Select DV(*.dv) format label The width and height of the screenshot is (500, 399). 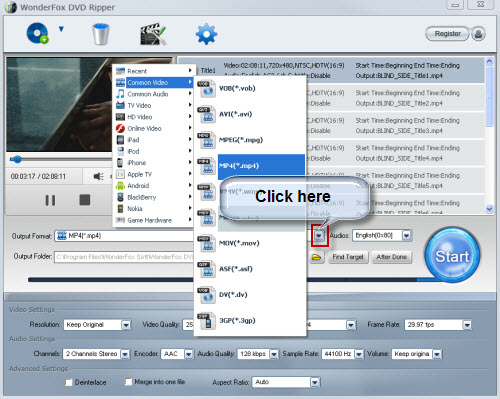[233, 294]
